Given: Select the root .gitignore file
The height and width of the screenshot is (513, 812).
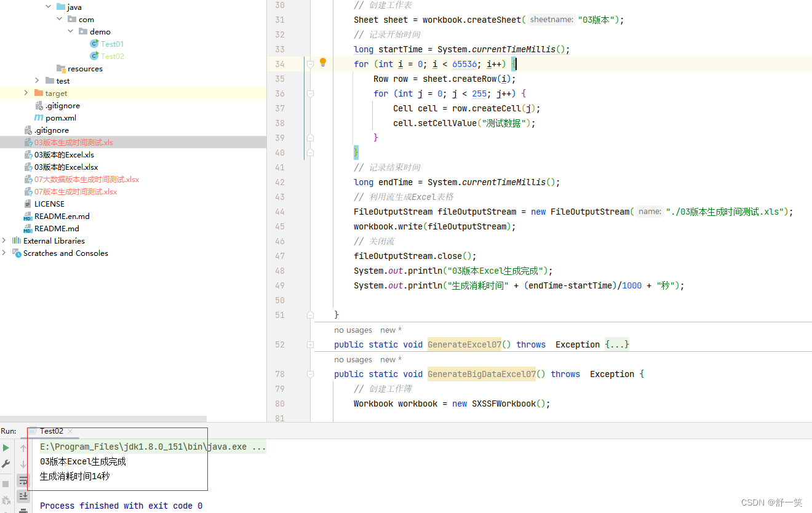Looking at the screenshot, I should point(52,130).
